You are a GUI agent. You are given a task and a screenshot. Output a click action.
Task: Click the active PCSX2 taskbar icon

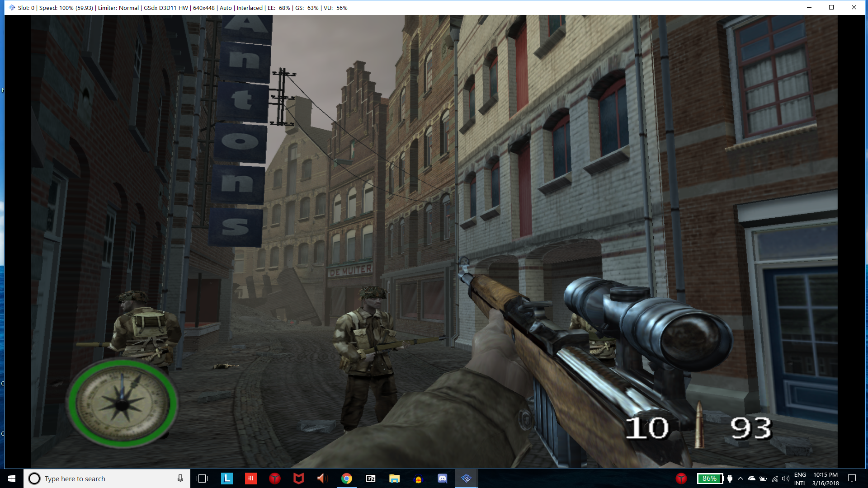tap(466, 479)
